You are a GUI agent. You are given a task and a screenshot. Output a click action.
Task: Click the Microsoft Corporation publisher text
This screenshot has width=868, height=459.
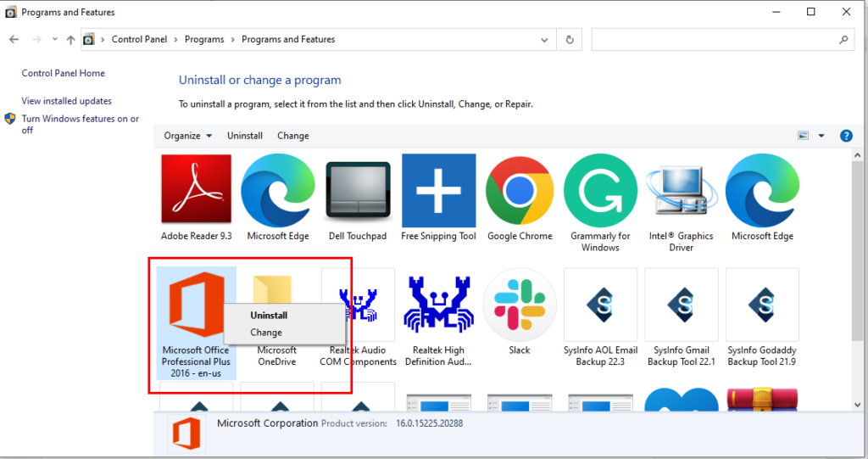coord(267,423)
